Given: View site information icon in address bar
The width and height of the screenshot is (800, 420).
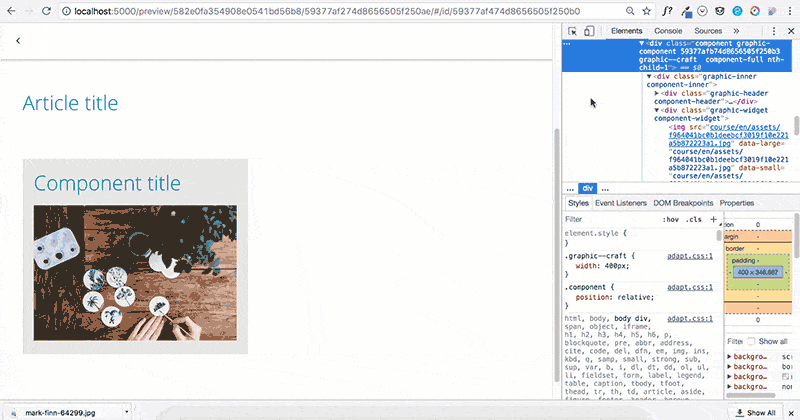Looking at the screenshot, I should tap(66, 11).
